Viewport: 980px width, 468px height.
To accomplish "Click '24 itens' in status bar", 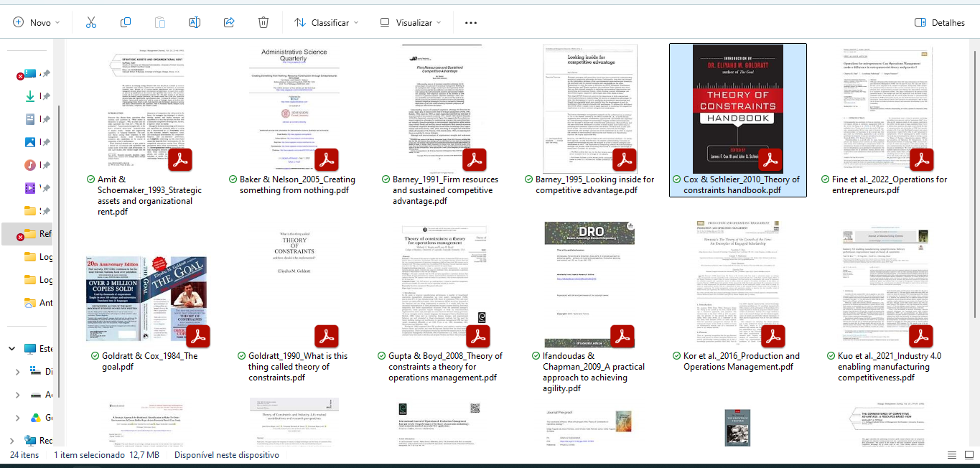I will point(24,455).
